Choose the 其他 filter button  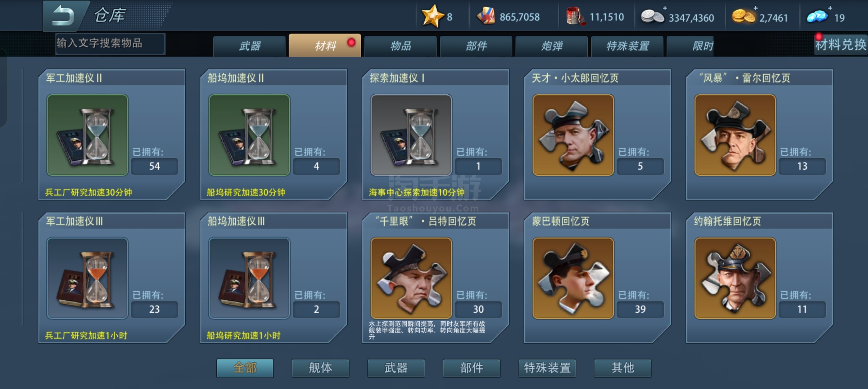(623, 368)
